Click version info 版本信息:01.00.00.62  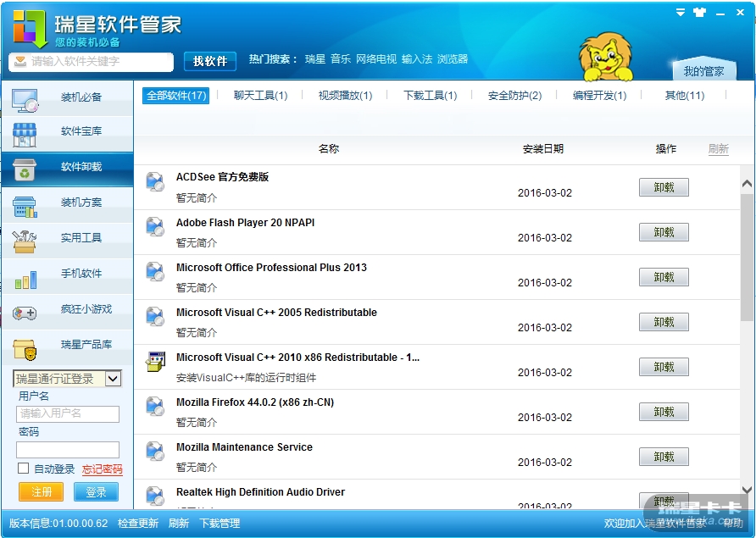(x=58, y=523)
